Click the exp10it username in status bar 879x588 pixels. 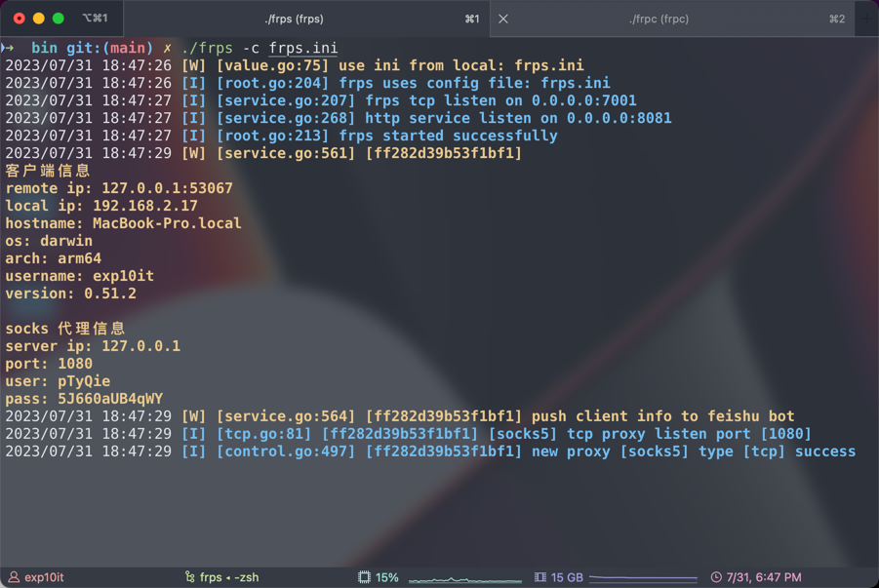[44, 577]
